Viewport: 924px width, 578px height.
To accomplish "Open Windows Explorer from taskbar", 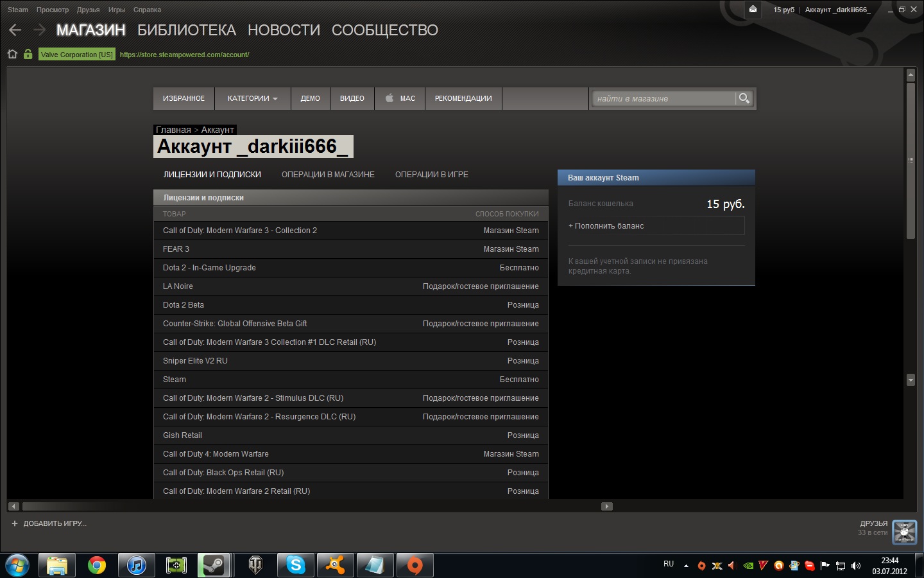I will 56,565.
